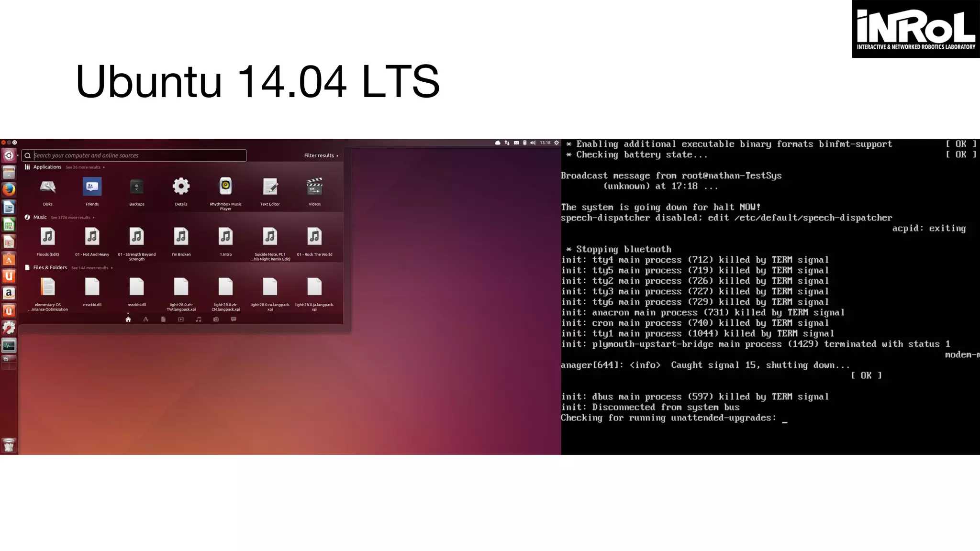Open the mail messaging indicator
This screenshot has height=551, width=980.
coord(516,143)
